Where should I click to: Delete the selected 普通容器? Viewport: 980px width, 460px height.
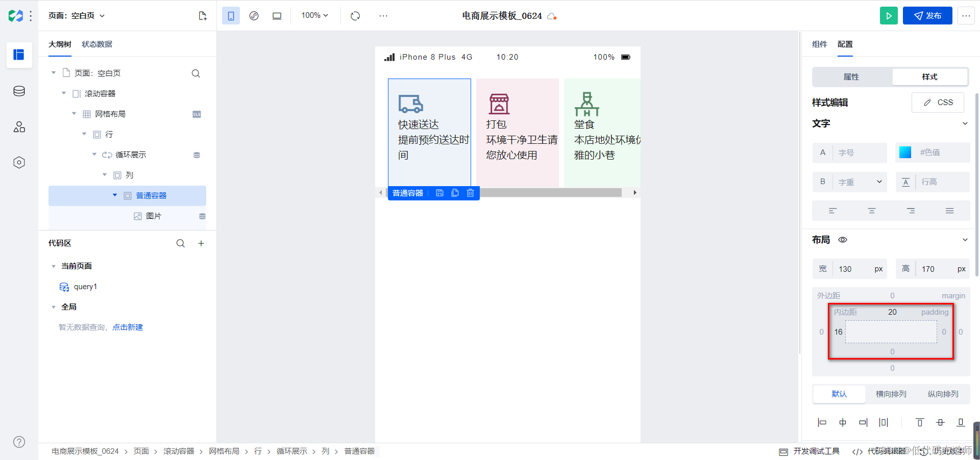pyautogui.click(x=470, y=193)
